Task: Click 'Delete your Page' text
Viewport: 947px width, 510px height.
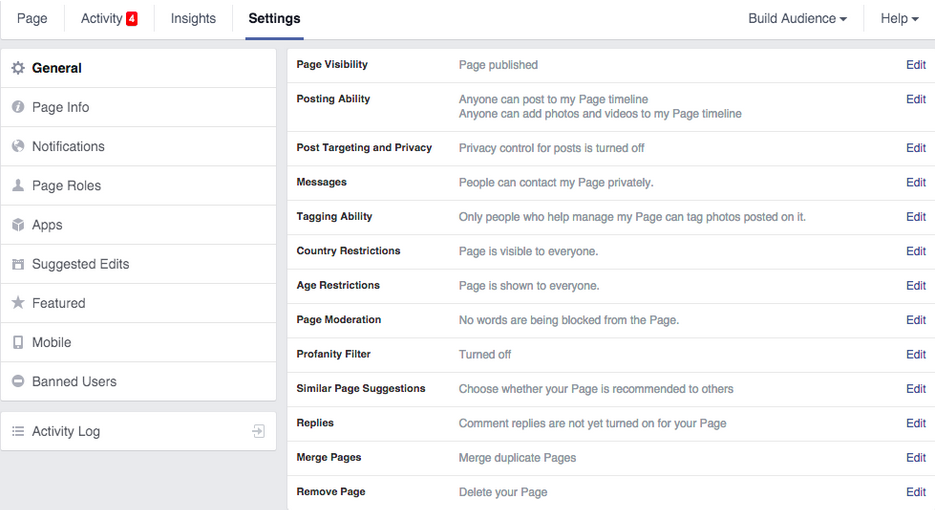Action: [503, 492]
